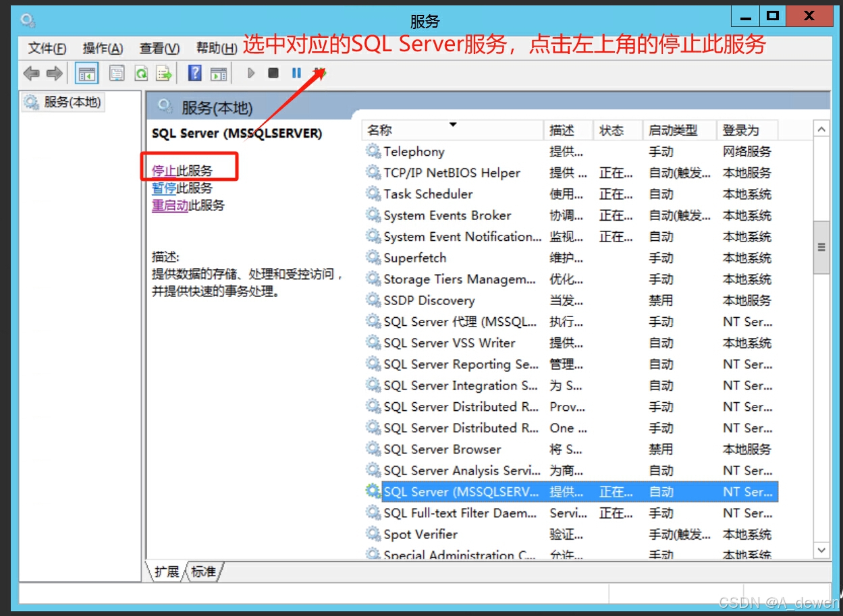Click the Pause Service toolbar icon

296,73
